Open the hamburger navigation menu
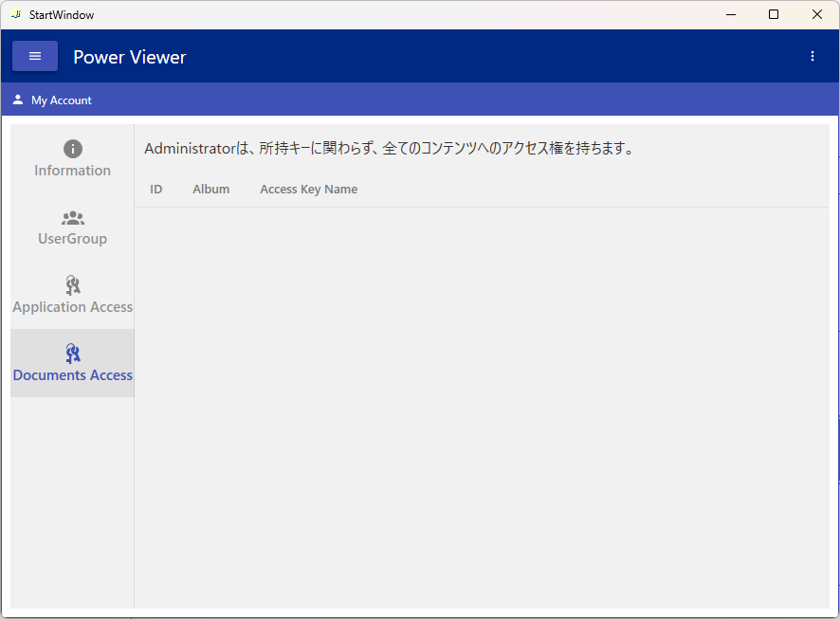Image resolution: width=840 pixels, height=619 pixels. (35, 57)
